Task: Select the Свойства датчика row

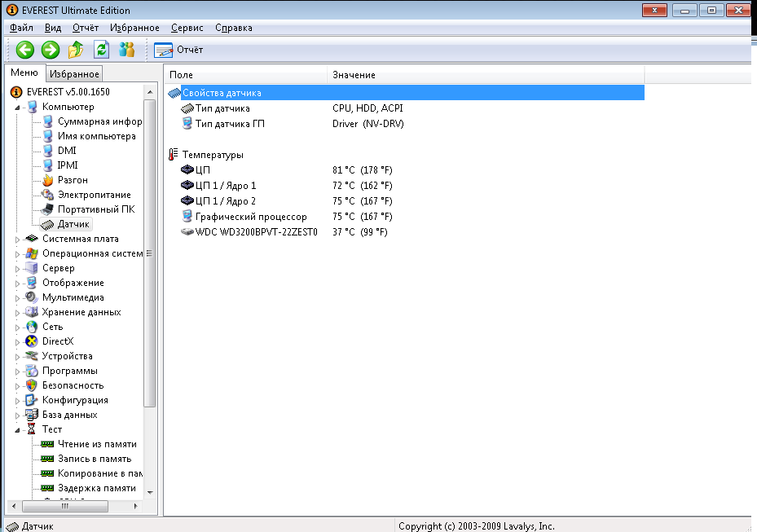Action: (x=404, y=93)
